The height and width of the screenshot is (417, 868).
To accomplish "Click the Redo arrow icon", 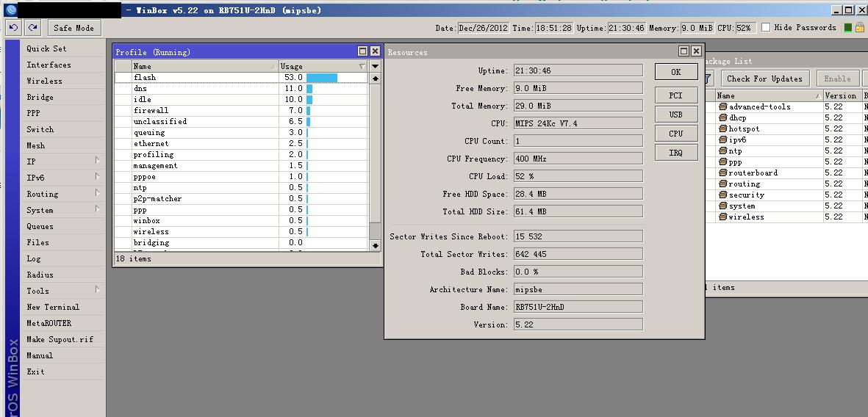I will coord(33,28).
